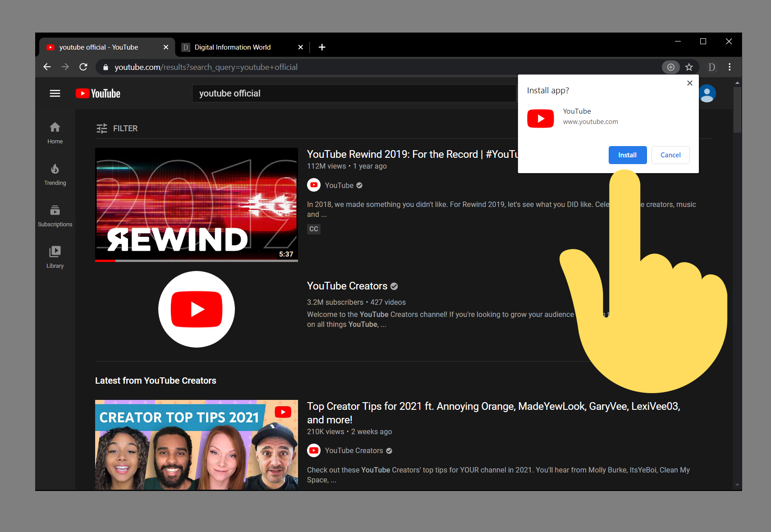The width and height of the screenshot is (771, 532).
Task: Click the install app icon in the address bar
Action: point(671,67)
